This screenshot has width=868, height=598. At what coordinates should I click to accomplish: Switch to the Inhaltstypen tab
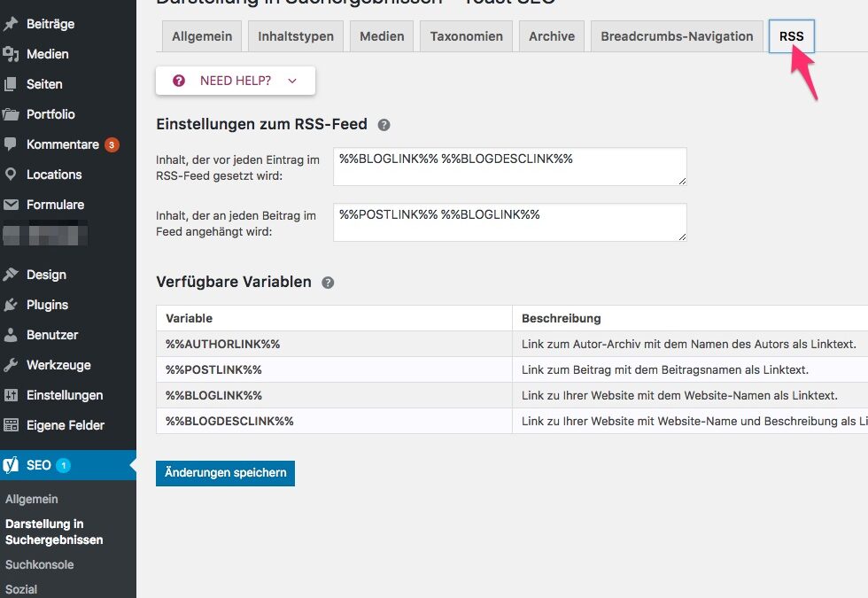coord(296,36)
